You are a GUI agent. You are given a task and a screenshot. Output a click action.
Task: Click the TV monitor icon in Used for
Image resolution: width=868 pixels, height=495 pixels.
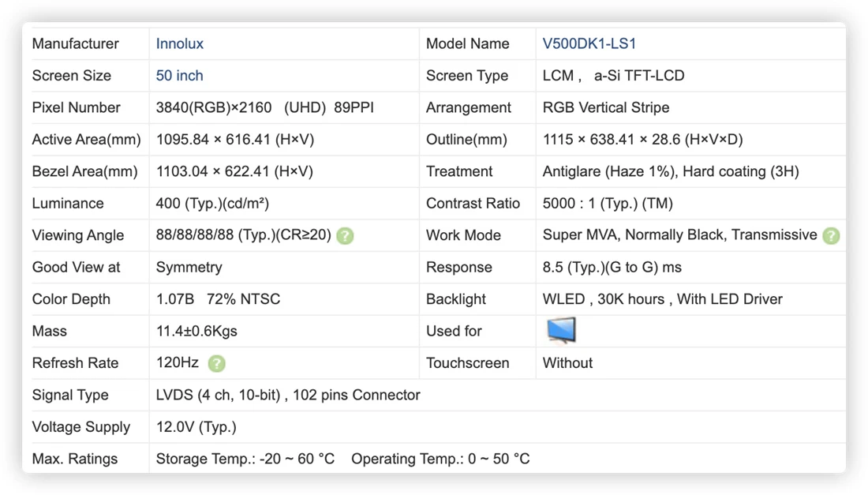coord(561,331)
